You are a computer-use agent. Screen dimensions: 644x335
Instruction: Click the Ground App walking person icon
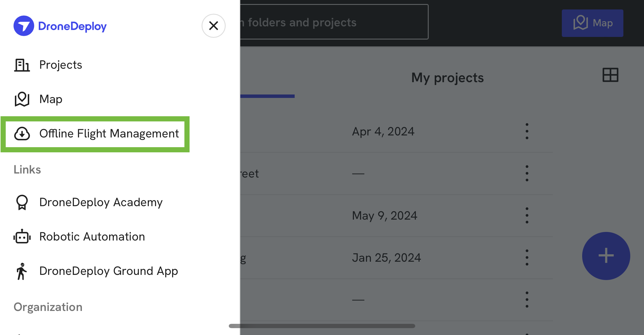22,271
